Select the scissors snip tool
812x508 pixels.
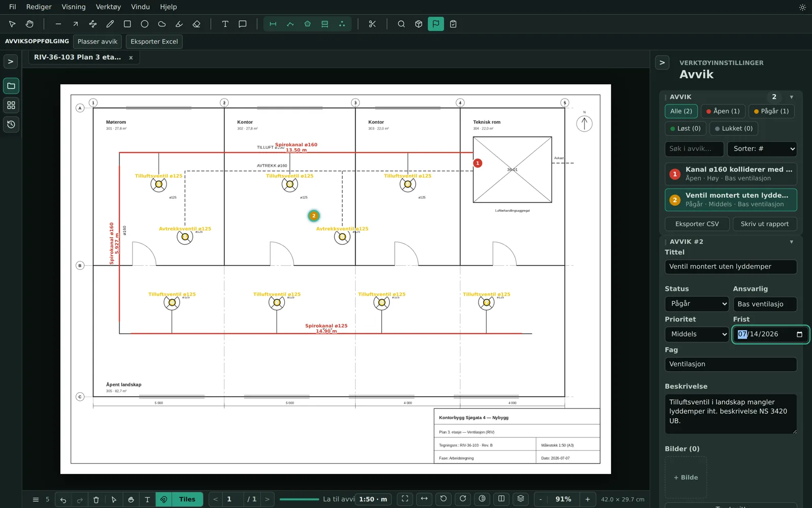[373, 24]
